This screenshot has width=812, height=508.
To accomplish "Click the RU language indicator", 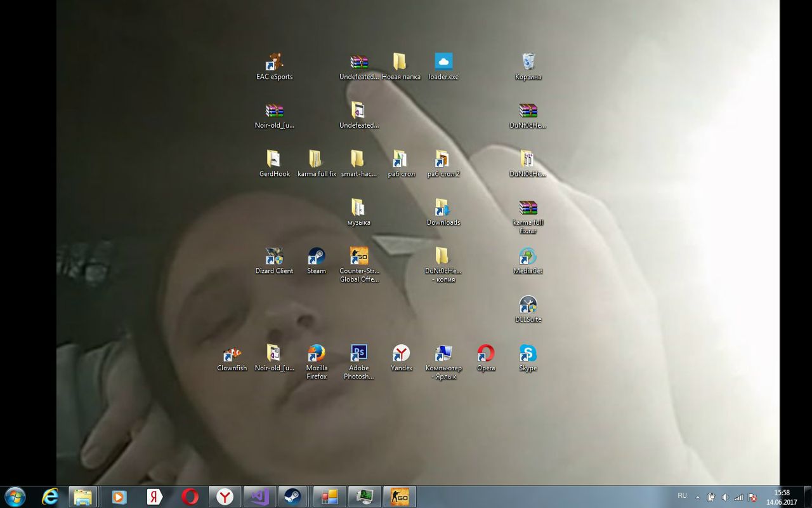I will pos(682,495).
